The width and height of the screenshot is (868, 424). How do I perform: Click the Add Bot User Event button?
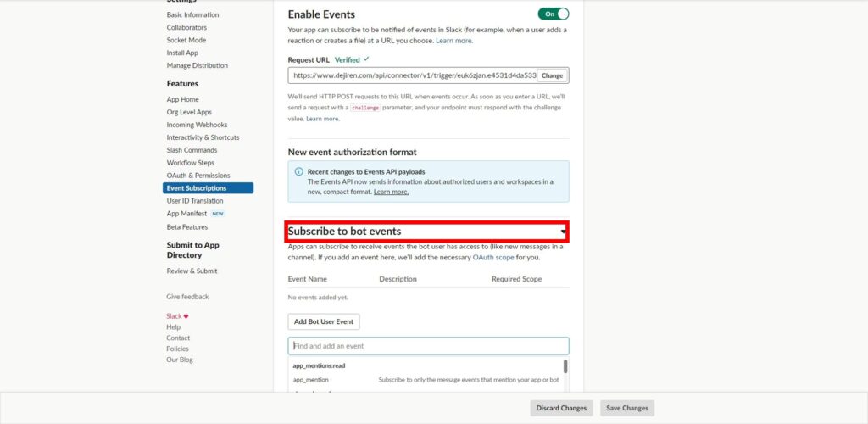[324, 321]
